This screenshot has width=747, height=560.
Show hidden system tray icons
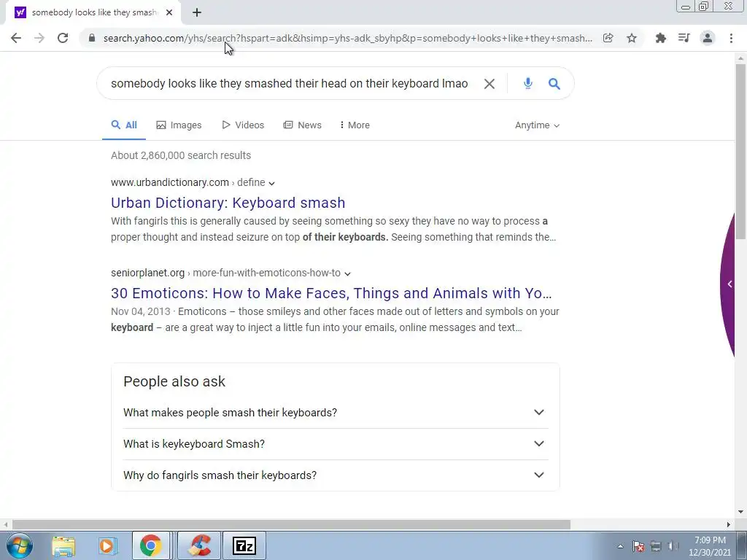click(620, 546)
